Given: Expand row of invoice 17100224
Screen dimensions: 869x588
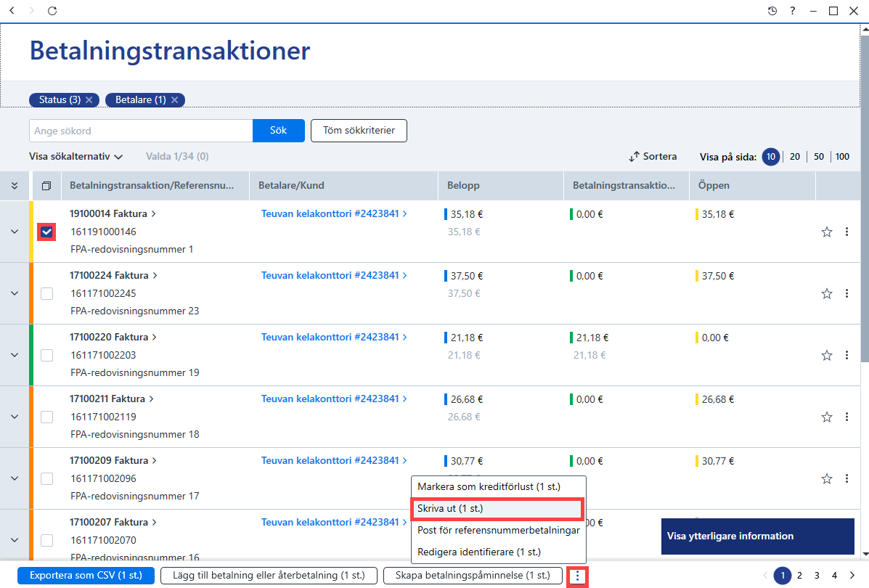Looking at the screenshot, I should coord(15,293).
